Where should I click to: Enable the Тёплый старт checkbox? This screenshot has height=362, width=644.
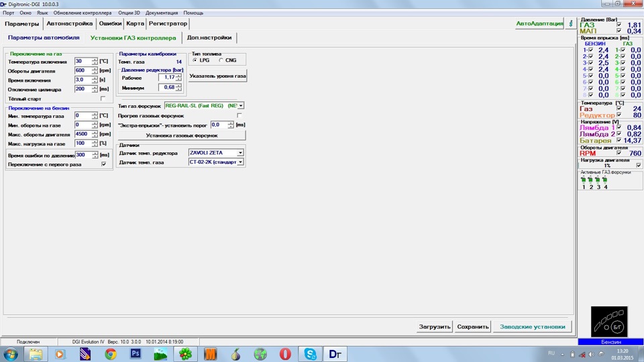coord(103,99)
